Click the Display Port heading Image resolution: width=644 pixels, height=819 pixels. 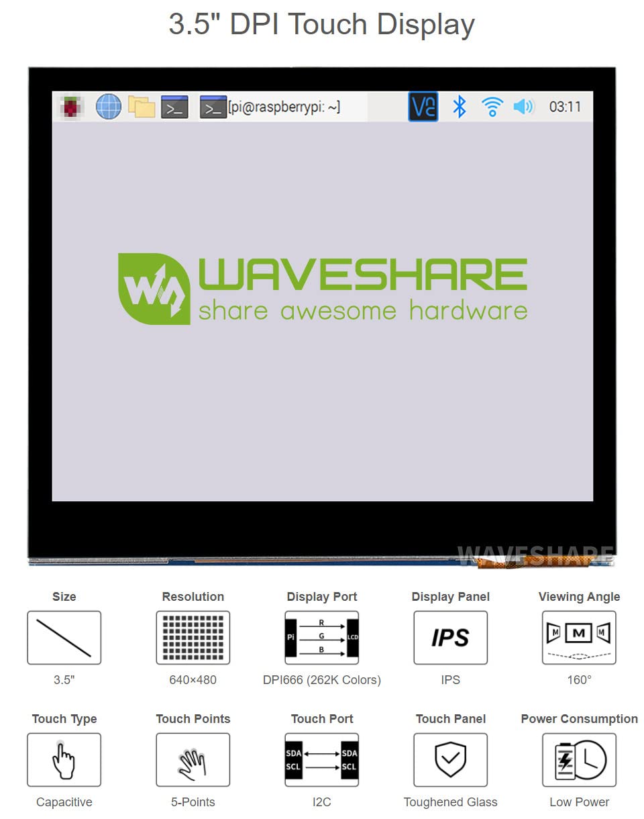tap(322, 597)
